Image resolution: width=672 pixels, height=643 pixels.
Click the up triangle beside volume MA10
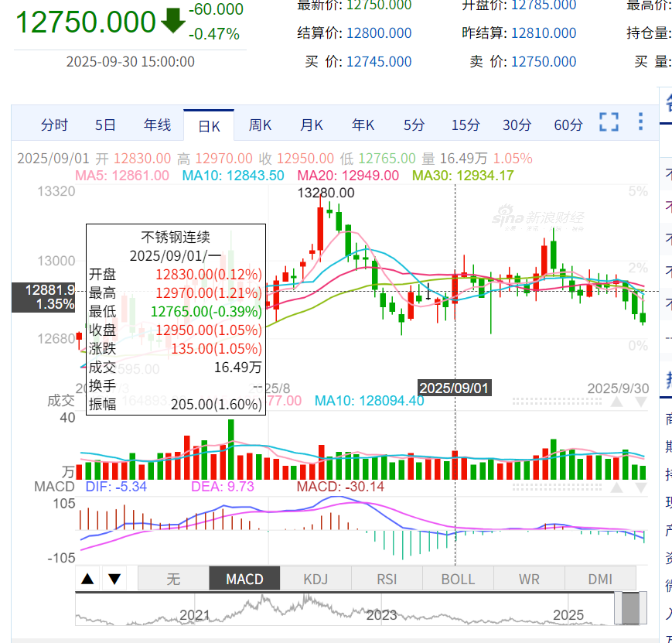617,402
